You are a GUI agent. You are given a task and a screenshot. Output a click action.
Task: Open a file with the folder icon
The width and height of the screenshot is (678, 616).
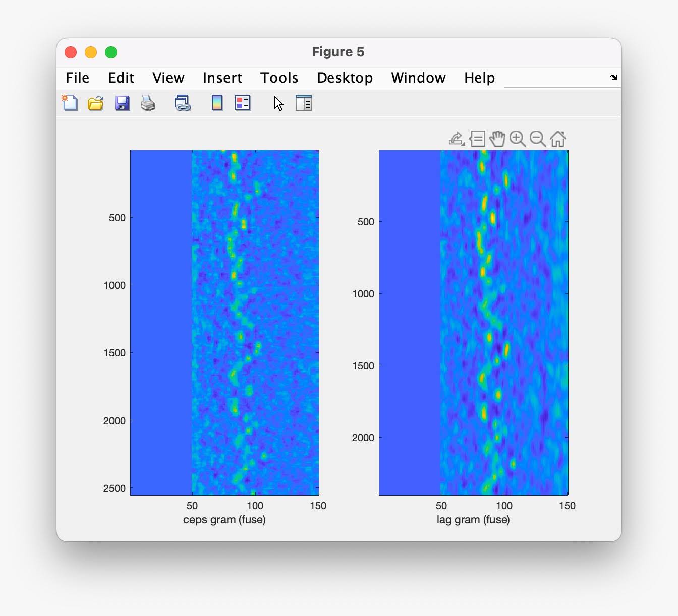95,103
